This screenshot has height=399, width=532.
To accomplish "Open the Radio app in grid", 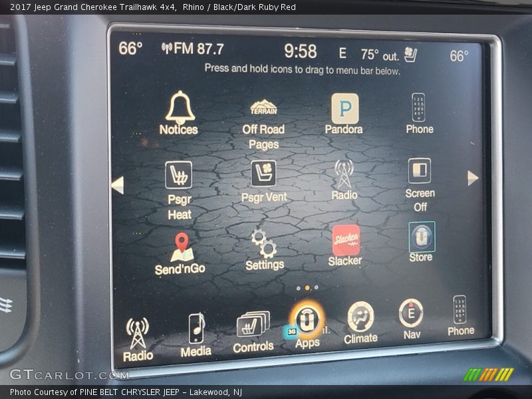I will 344,180.
